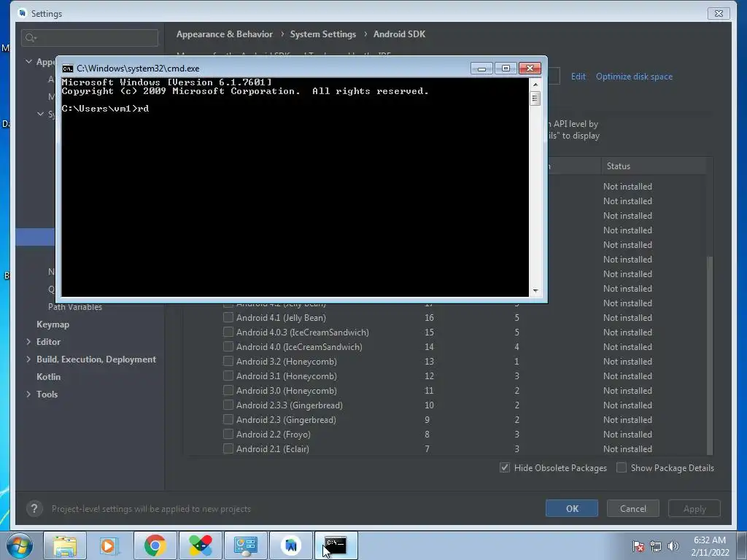The height and width of the screenshot is (560, 747).
Task: Check Android 2.3.3 (Gingerbread) checkbox
Action: tap(228, 405)
